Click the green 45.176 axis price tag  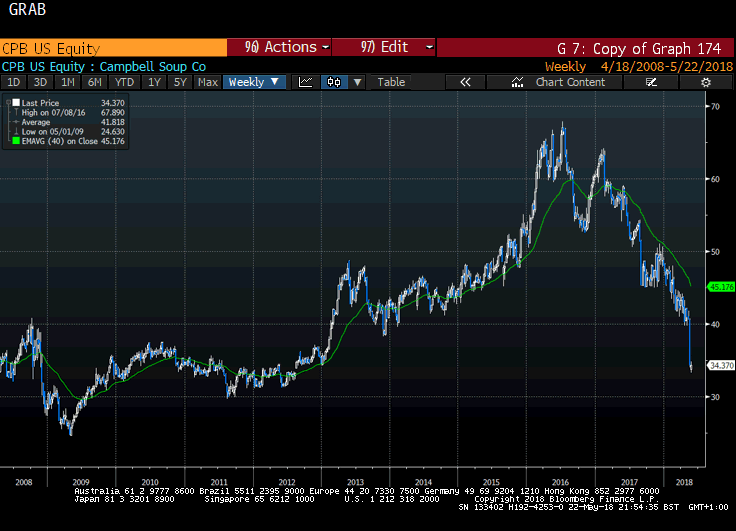(721, 287)
